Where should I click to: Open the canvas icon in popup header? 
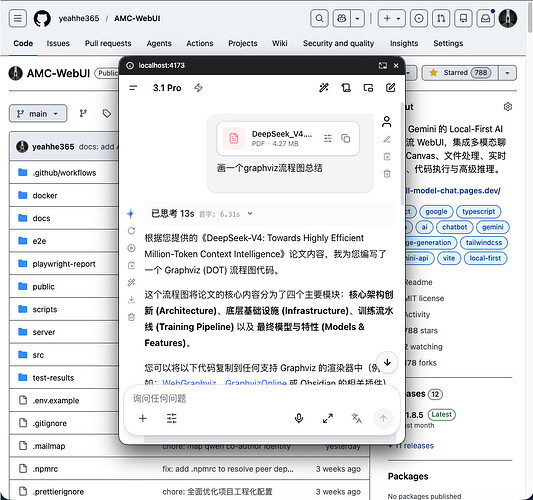(346, 88)
